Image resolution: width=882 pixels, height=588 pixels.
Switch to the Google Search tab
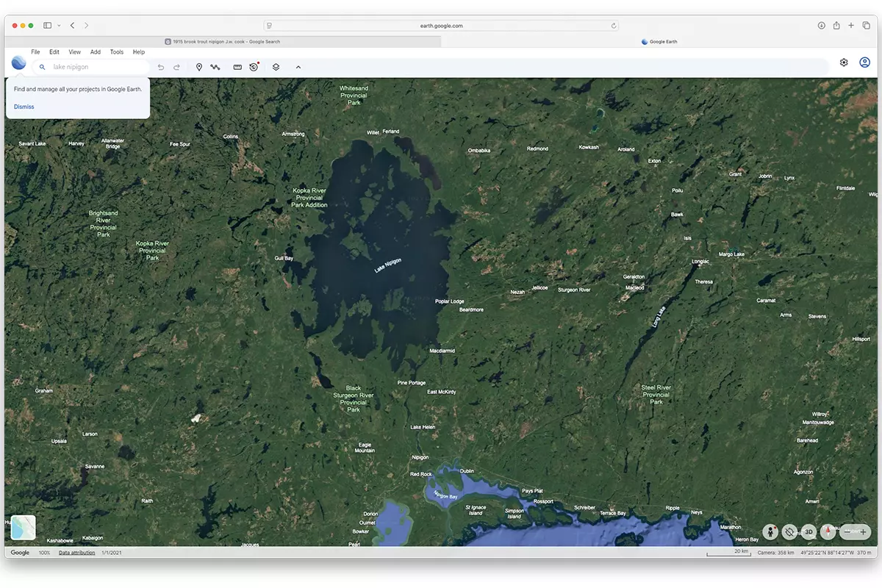tap(223, 42)
